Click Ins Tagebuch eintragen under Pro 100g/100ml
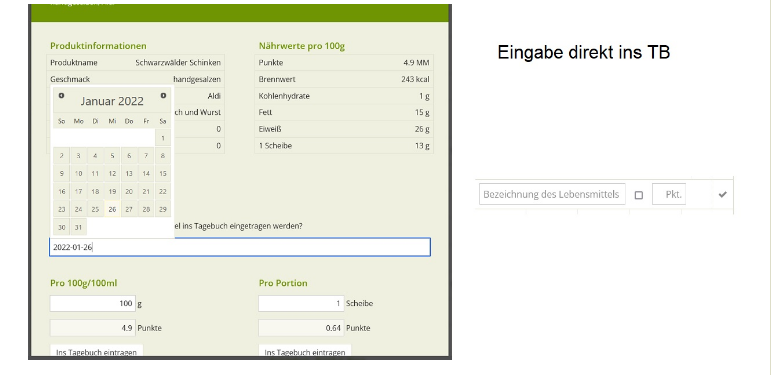 point(97,352)
